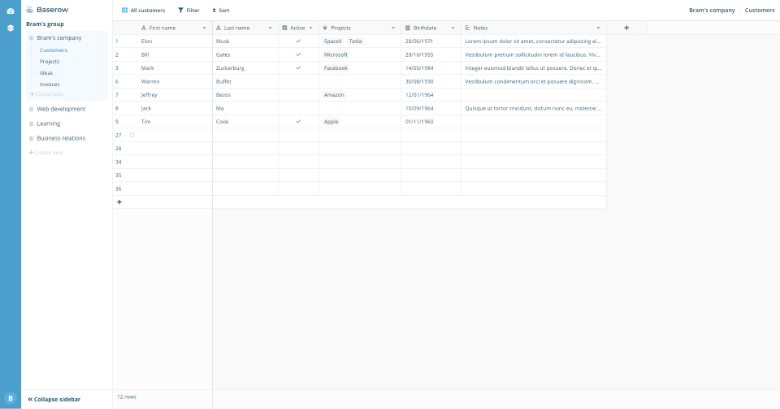This screenshot has height=409, width=780.
Task: Select Projects table in sidebar
Action: [49, 62]
